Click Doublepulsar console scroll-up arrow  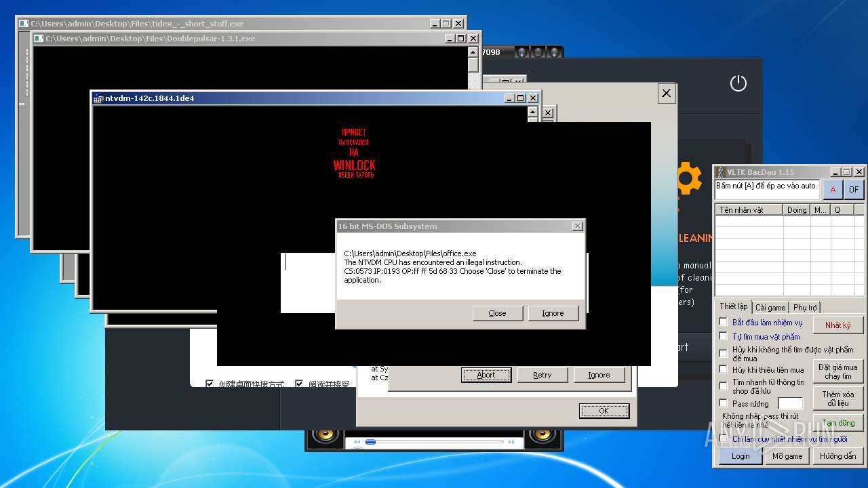pos(473,52)
